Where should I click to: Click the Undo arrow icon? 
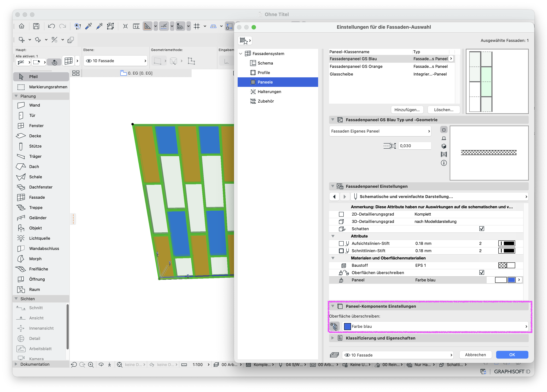51,26
